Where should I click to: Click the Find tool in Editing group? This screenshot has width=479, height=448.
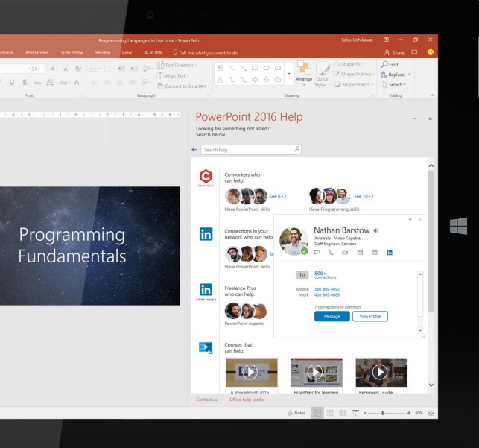click(x=390, y=64)
